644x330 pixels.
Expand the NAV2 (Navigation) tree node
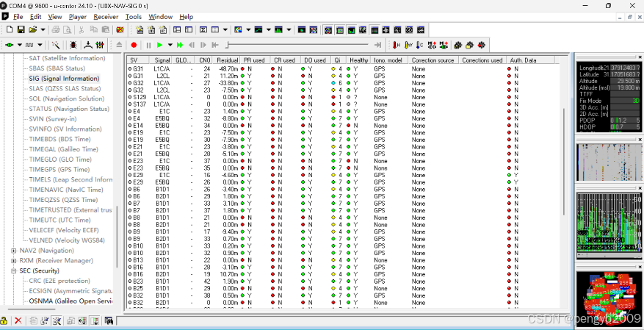coord(14,251)
